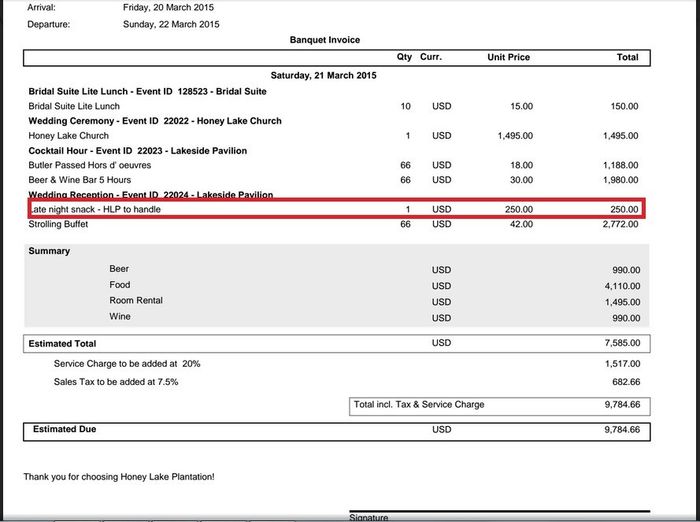700x522 pixels.
Task: Select the Bridal Suite Lite Lunch line item
Action: (x=74, y=106)
